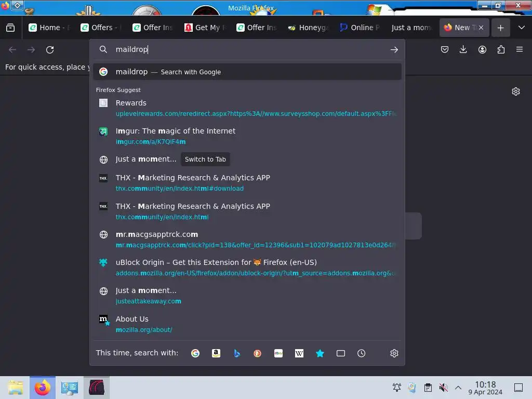532x399 pixels.
Task: Open the Rewards uplevelrewards suggestion
Action: coord(247,108)
